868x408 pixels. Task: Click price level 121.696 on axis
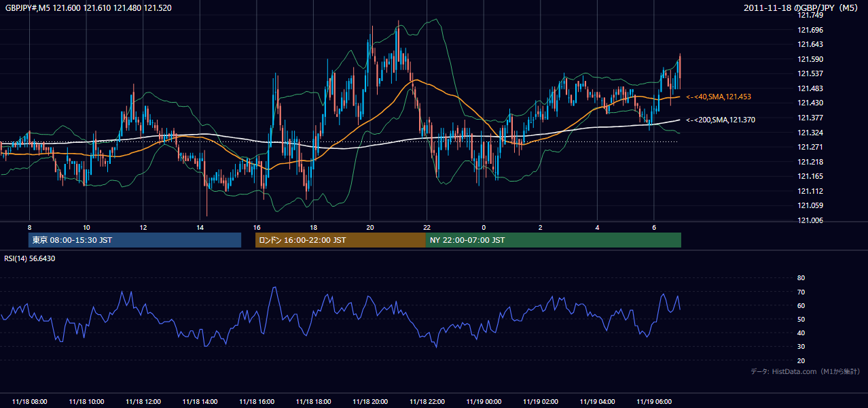(810, 30)
